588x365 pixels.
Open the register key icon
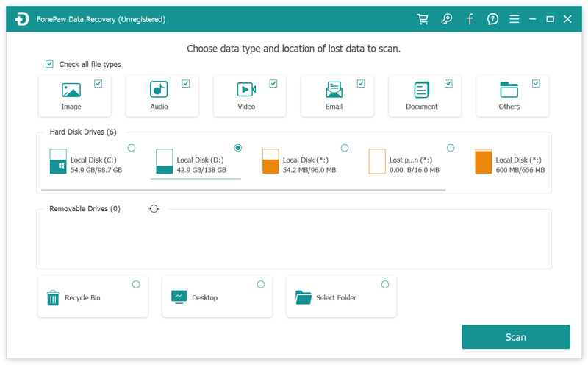tap(446, 19)
